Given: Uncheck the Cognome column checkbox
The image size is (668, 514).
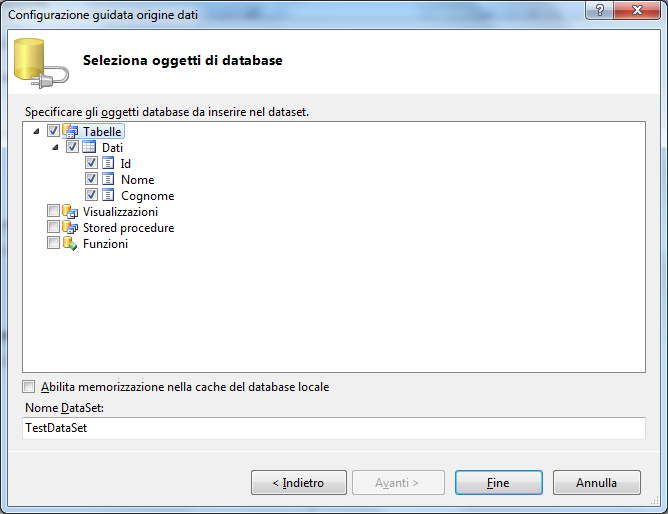Looking at the screenshot, I should 91,195.
